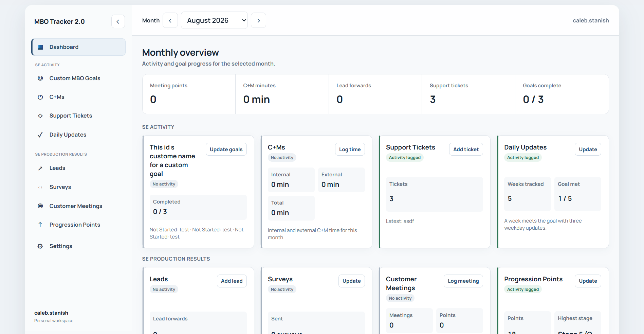Open the August 2026 month dropdown
644x334 pixels.
pyautogui.click(x=214, y=20)
